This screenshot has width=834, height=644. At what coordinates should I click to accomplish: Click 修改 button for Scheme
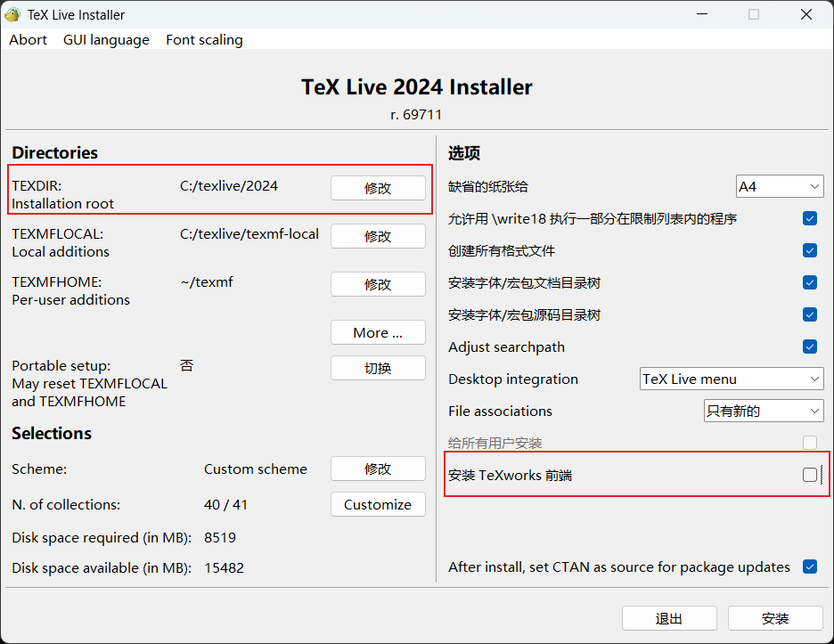tap(378, 469)
